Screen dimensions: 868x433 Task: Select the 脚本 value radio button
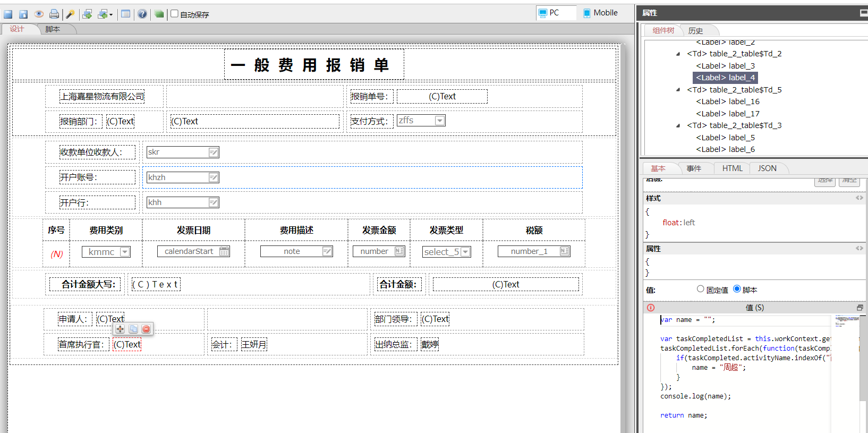pyautogui.click(x=737, y=289)
